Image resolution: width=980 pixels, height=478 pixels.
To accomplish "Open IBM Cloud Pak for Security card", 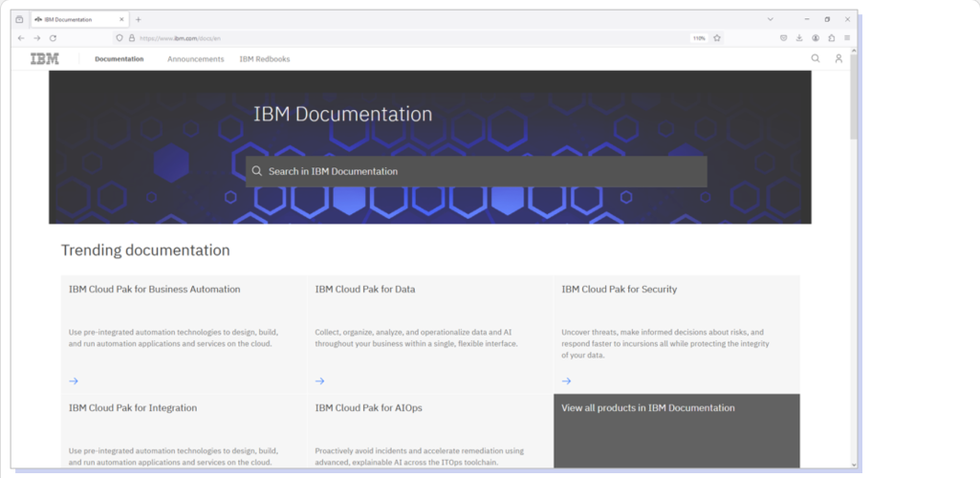I will (677, 335).
